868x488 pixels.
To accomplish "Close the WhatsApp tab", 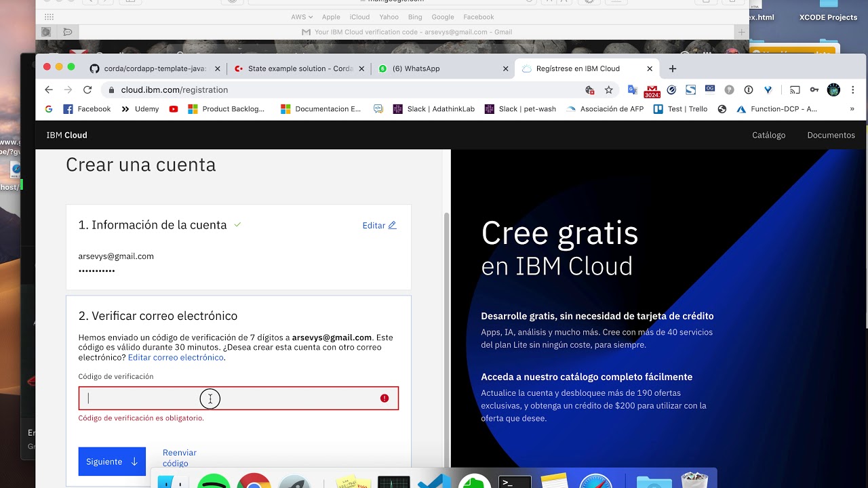I will pyautogui.click(x=505, y=68).
